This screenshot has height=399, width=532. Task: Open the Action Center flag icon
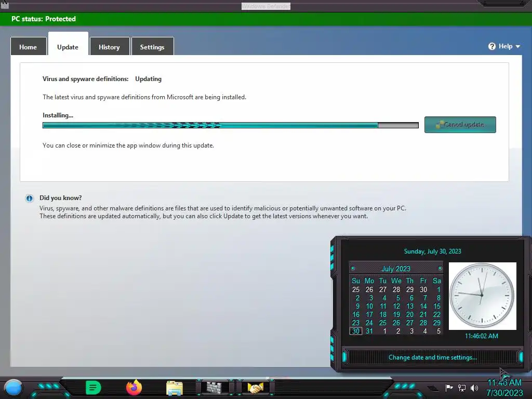449,388
